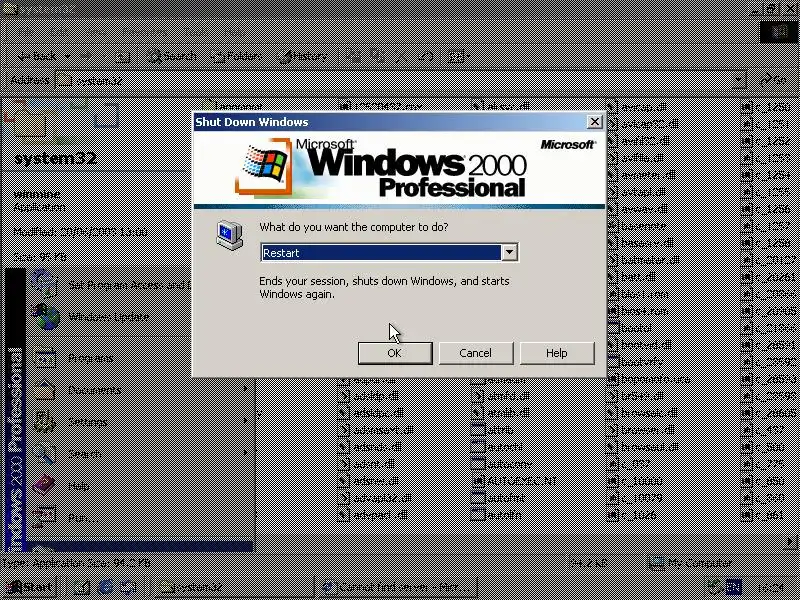
Task: Open Help from the Start menu
Action: (140, 486)
